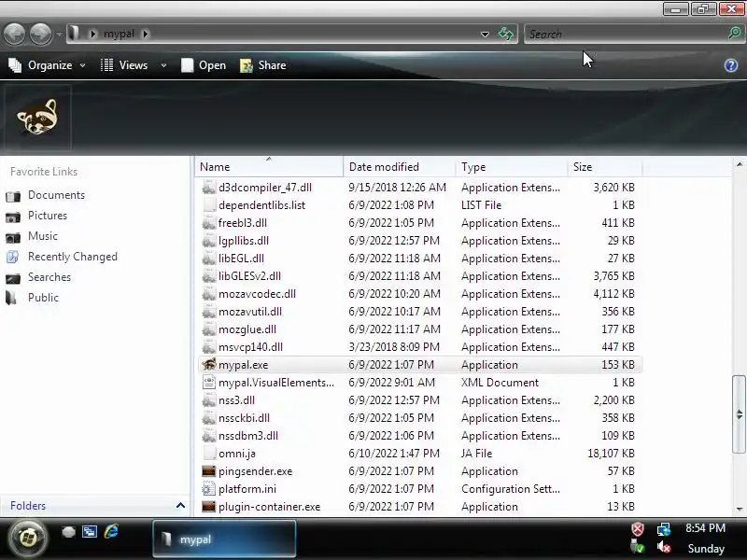This screenshot has height=560, width=747.
Task: Sort by Size column header
Action: click(605, 167)
